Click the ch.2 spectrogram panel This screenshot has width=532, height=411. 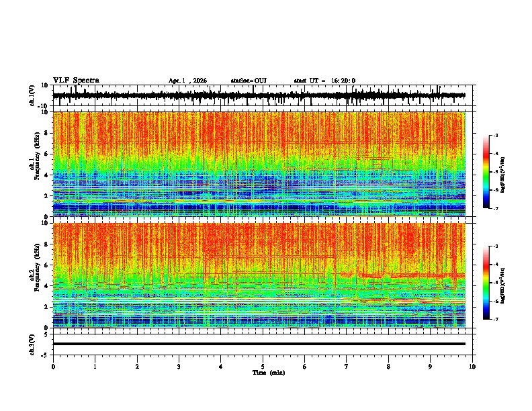(259, 275)
